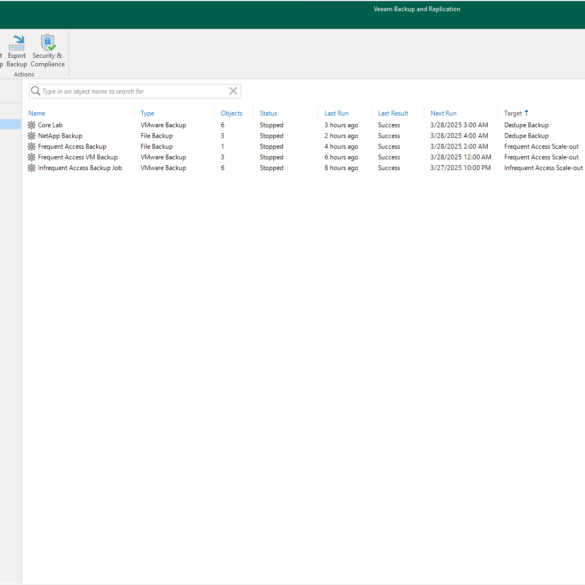
Task: Click next run 3/28/2025 2:00 AM
Action: tap(459, 147)
